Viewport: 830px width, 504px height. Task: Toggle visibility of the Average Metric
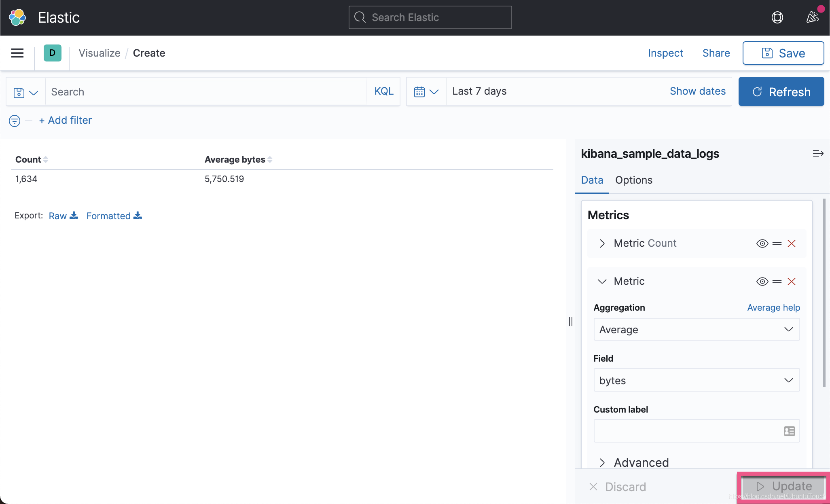pos(762,282)
